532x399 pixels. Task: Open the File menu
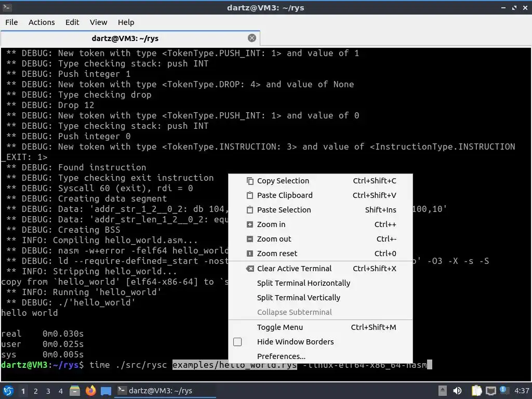(x=11, y=22)
